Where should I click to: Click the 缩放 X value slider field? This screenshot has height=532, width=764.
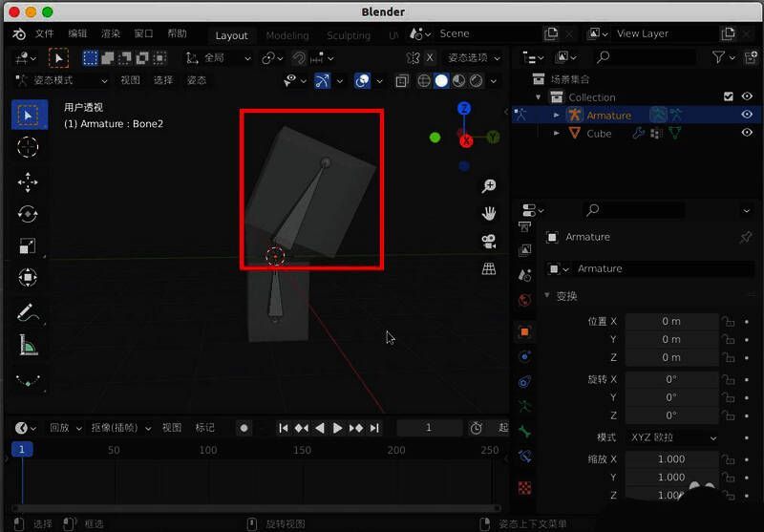(671, 458)
